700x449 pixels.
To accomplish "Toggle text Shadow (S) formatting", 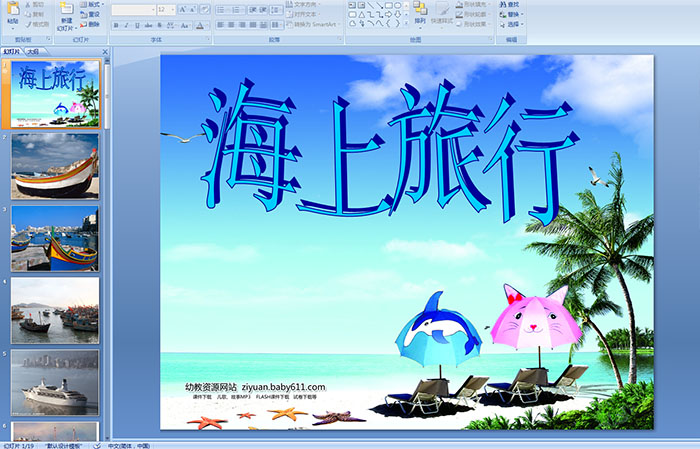I will coord(159,25).
